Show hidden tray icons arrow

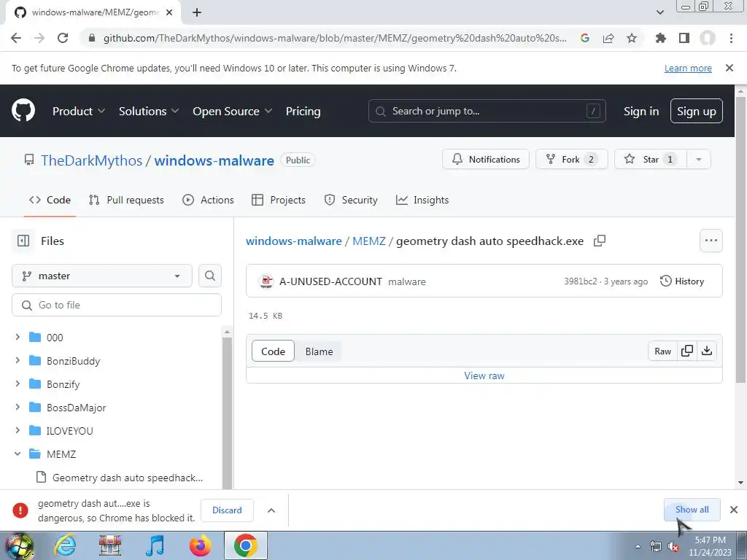(638, 546)
